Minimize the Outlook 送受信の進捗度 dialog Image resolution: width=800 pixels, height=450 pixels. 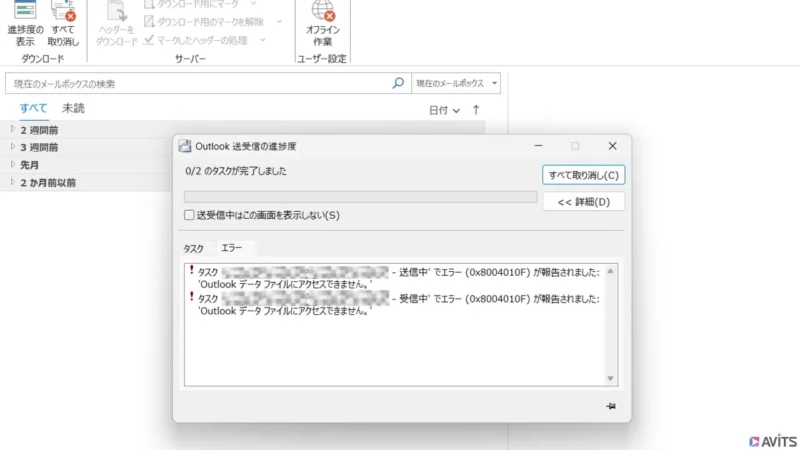[538, 146]
